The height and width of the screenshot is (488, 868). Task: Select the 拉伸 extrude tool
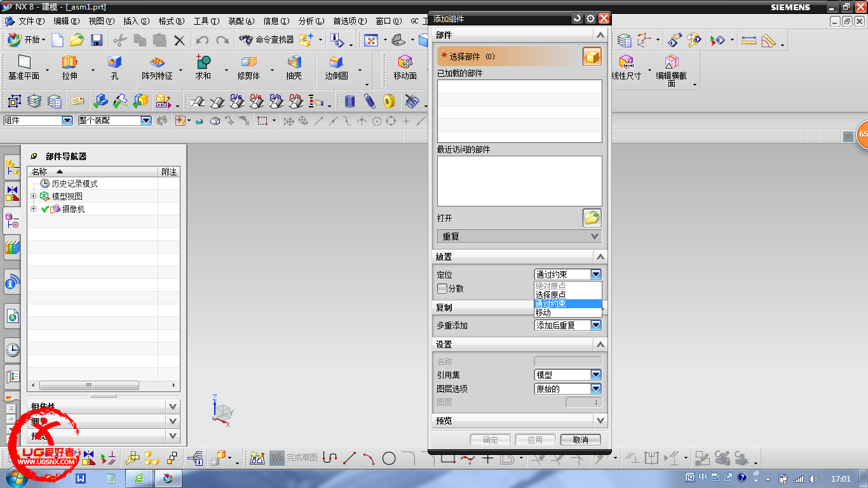point(69,68)
